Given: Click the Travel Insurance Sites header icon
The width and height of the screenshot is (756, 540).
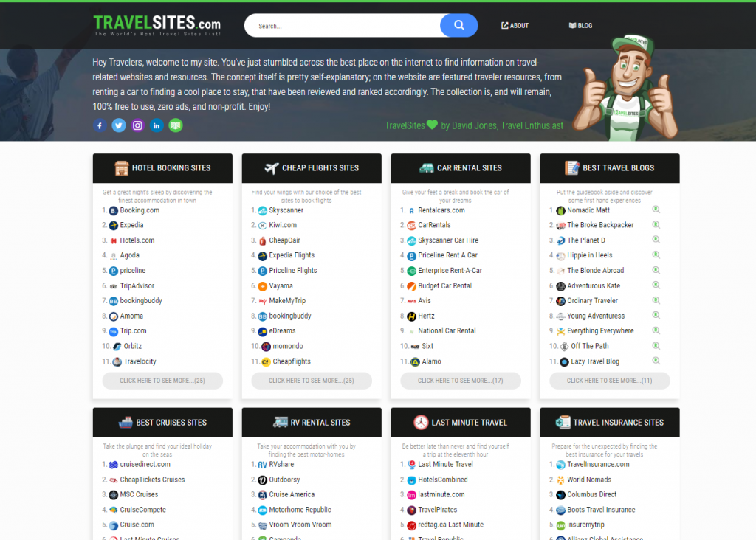Looking at the screenshot, I should 563,423.
